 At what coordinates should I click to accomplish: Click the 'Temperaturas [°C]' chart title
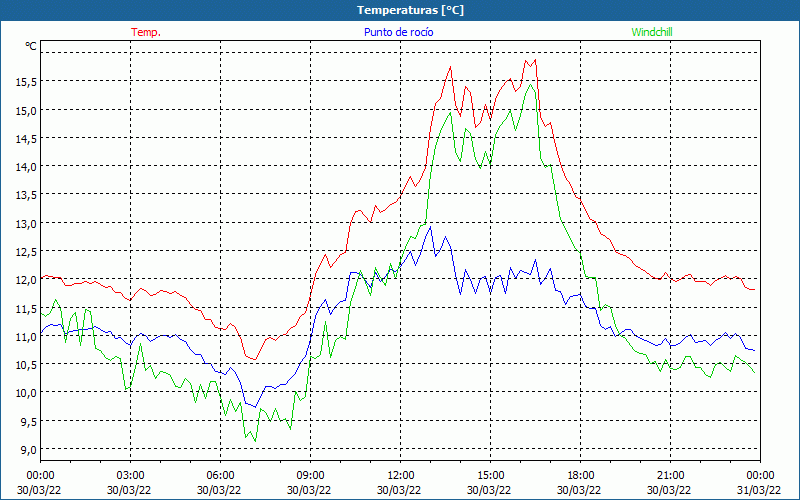point(410,10)
